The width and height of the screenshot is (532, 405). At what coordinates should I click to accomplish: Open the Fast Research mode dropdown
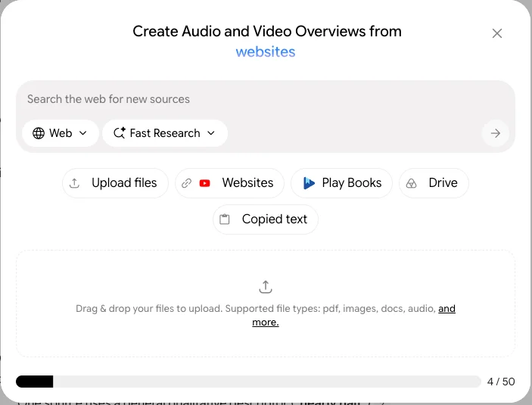pyautogui.click(x=165, y=133)
